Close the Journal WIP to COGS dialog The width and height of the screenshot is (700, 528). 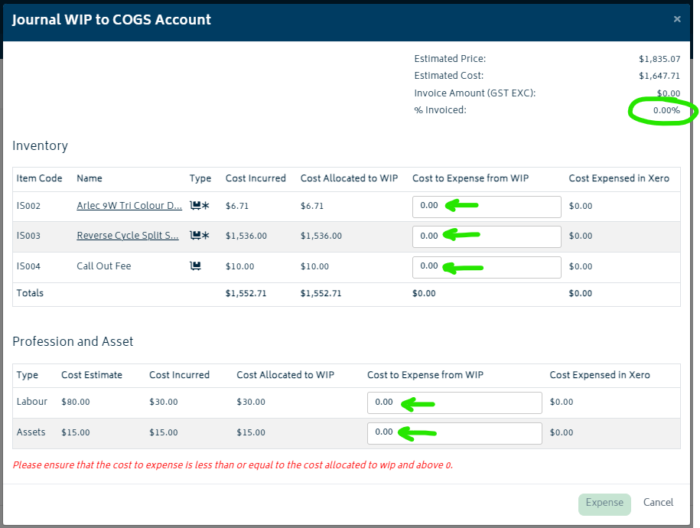[677, 19]
